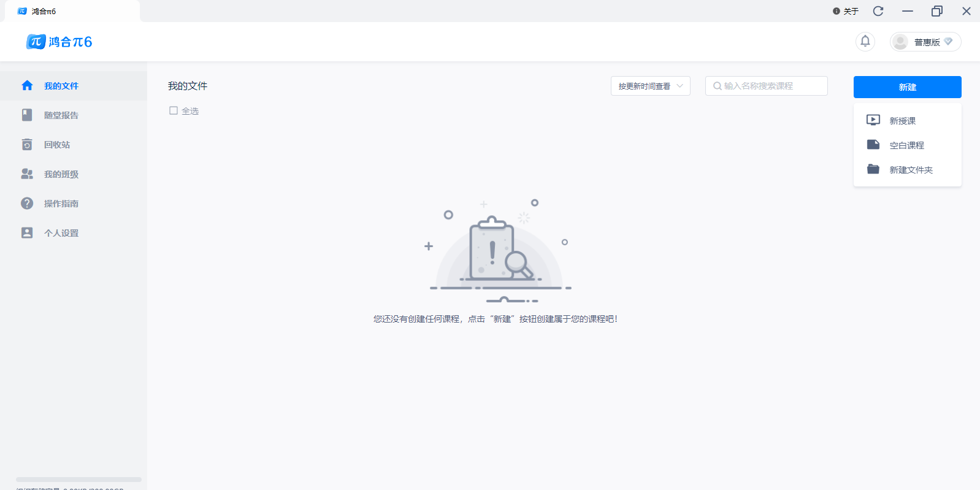Open notifications with the bell icon
This screenshot has width=980, height=490.
[865, 41]
